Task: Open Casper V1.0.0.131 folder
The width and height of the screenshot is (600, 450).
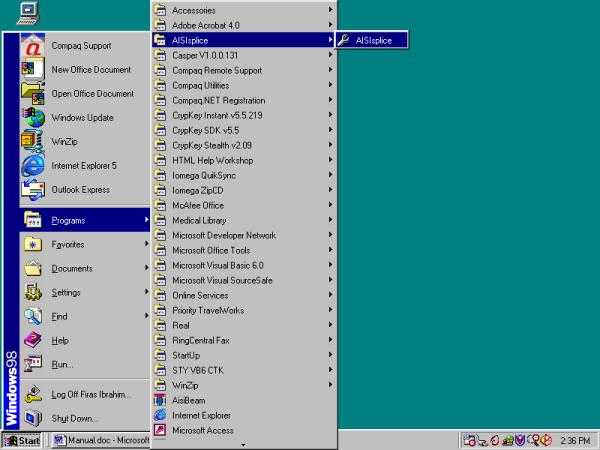Action: click(244, 55)
